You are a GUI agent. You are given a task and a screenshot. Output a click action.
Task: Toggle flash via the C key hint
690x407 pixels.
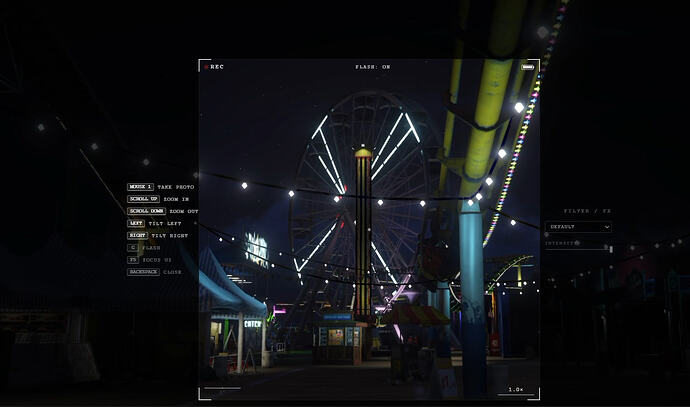tap(132, 248)
